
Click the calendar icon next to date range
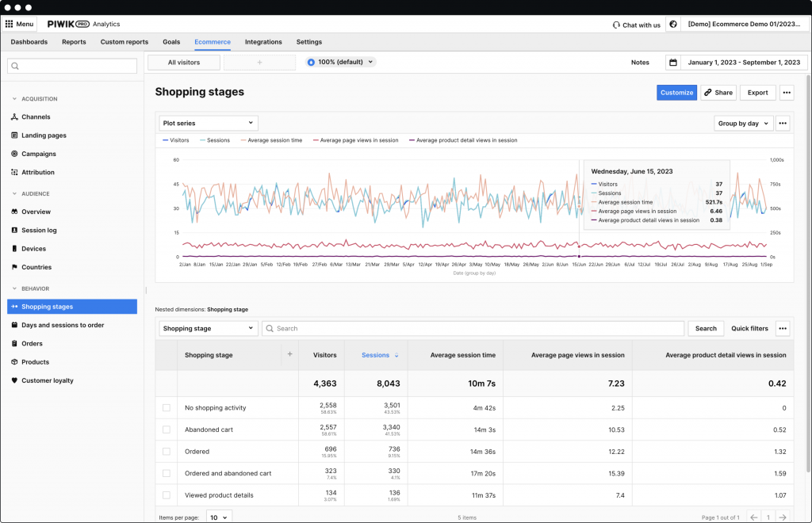click(672, 63)
